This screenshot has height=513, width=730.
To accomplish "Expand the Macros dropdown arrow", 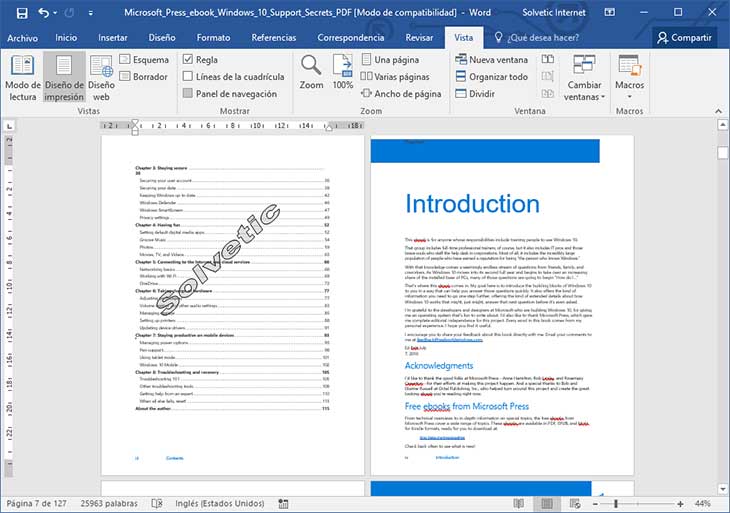I will 629,97.
